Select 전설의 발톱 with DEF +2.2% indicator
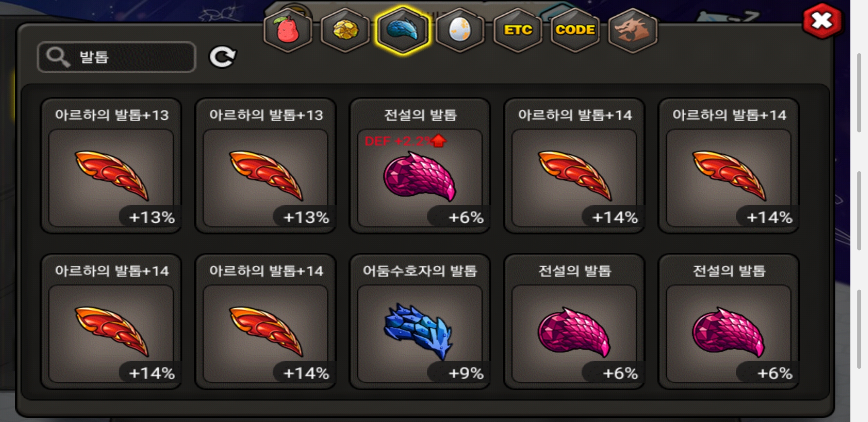The height and width of the screenshot is (422, 868). click(x=420, y=166)
